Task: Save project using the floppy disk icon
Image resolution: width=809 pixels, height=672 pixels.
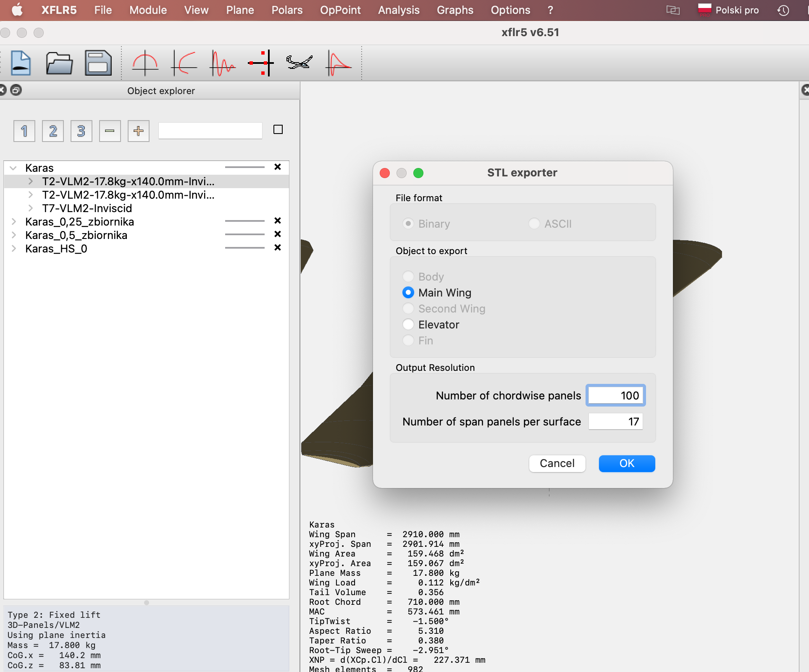Action: coord(98,63)
